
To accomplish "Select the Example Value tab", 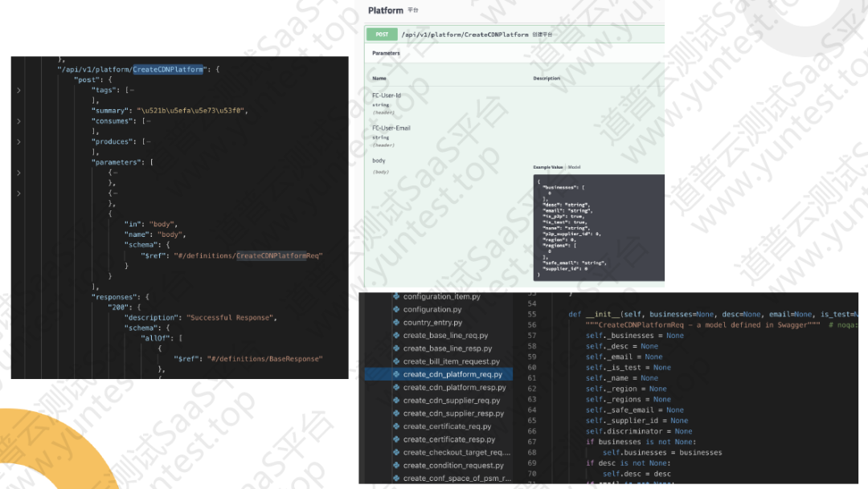I will [x=550, y=167].
